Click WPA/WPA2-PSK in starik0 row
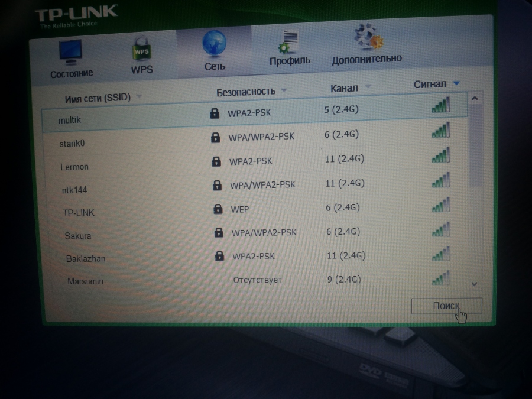 click(261, 137)
